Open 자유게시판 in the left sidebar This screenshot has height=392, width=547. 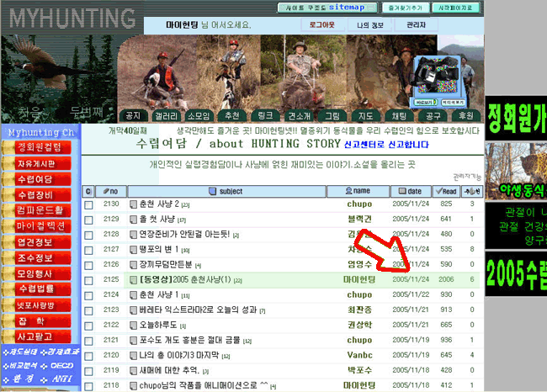pyautogui.click(x=35, y=163)
